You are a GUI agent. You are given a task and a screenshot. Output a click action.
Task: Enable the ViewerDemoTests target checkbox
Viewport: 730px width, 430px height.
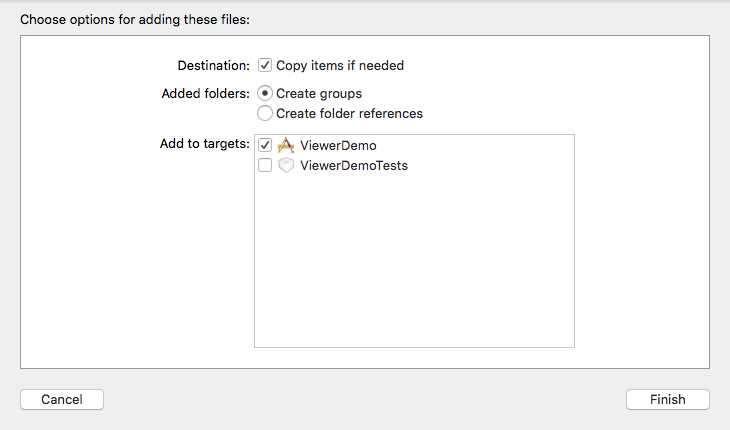(264, 165)
